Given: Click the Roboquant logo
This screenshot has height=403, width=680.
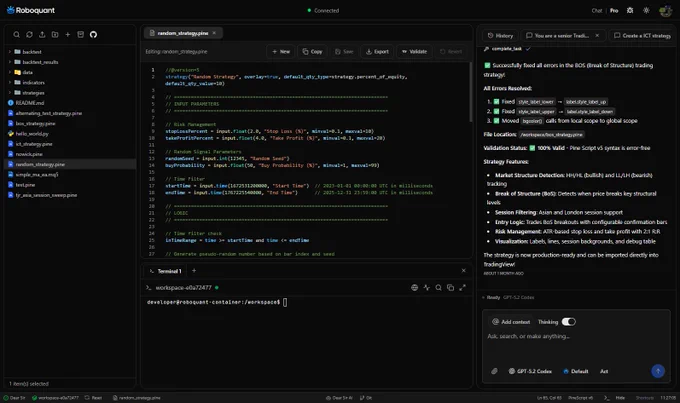Looking at the screenshot, I should pos(31,10).
